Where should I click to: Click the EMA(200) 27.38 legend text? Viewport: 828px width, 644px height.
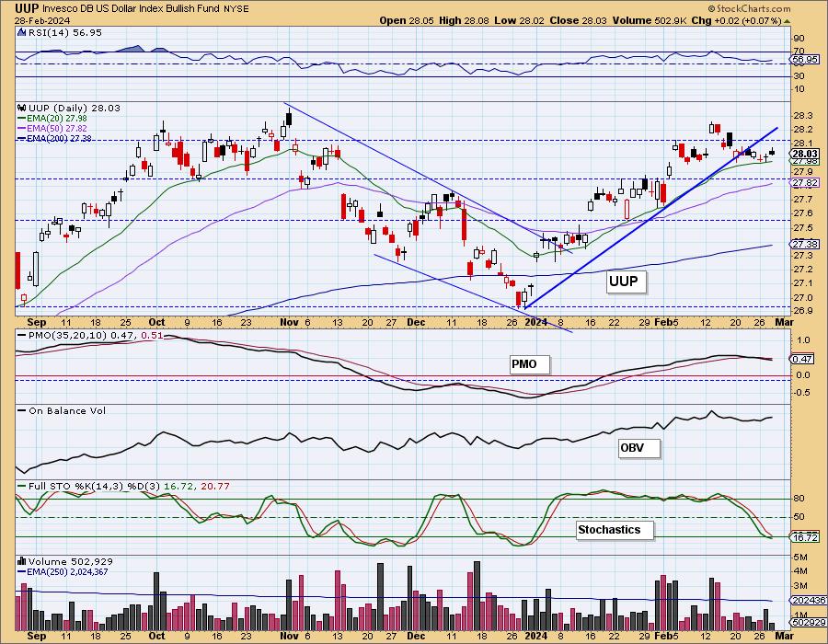click(x=60, y=138)
